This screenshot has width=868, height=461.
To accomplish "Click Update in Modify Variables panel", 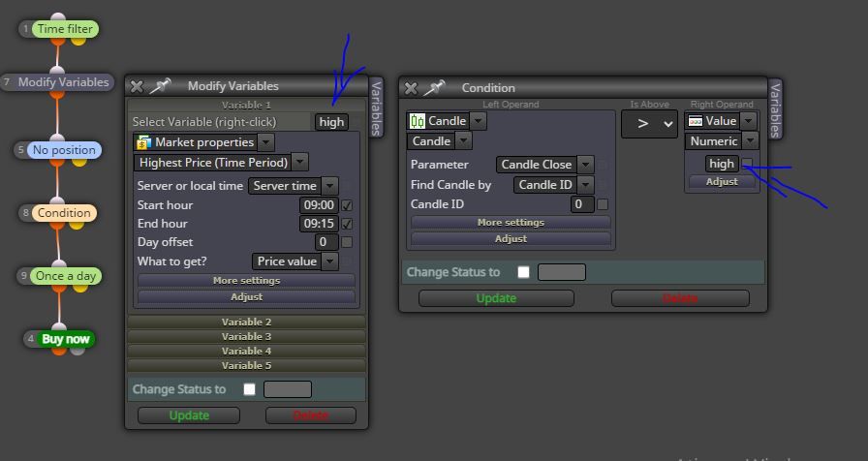I will click(189, 415).
